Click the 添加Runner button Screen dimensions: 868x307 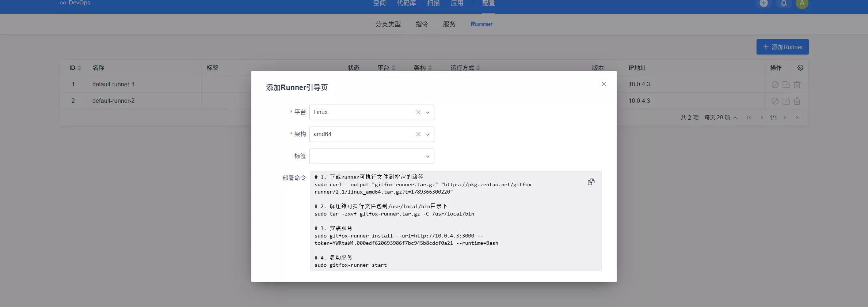coord(783,47)
